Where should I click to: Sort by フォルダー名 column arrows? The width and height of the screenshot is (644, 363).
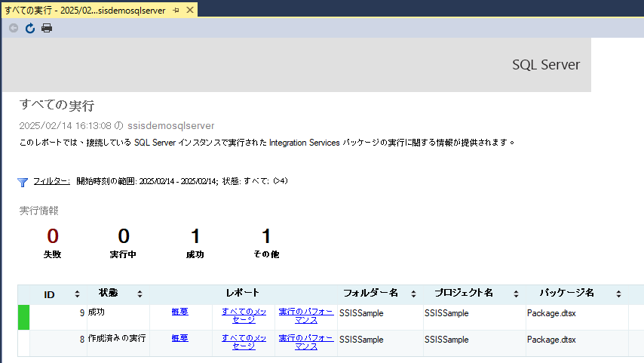click(413, 294)
